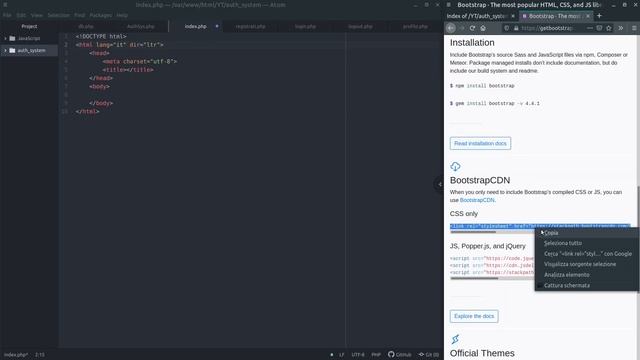Click the Pocket icon in the address bar

click(599, 28)
